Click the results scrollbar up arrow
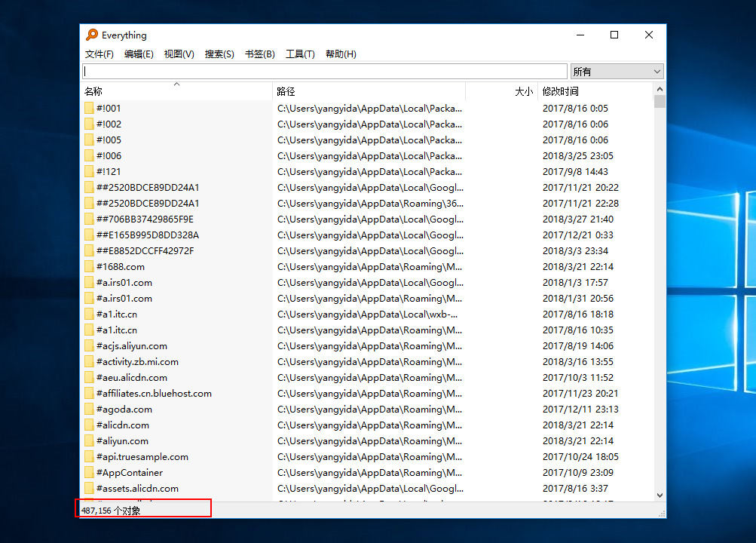The width and height of the screenshot is (756, 543). click(660, 89)
